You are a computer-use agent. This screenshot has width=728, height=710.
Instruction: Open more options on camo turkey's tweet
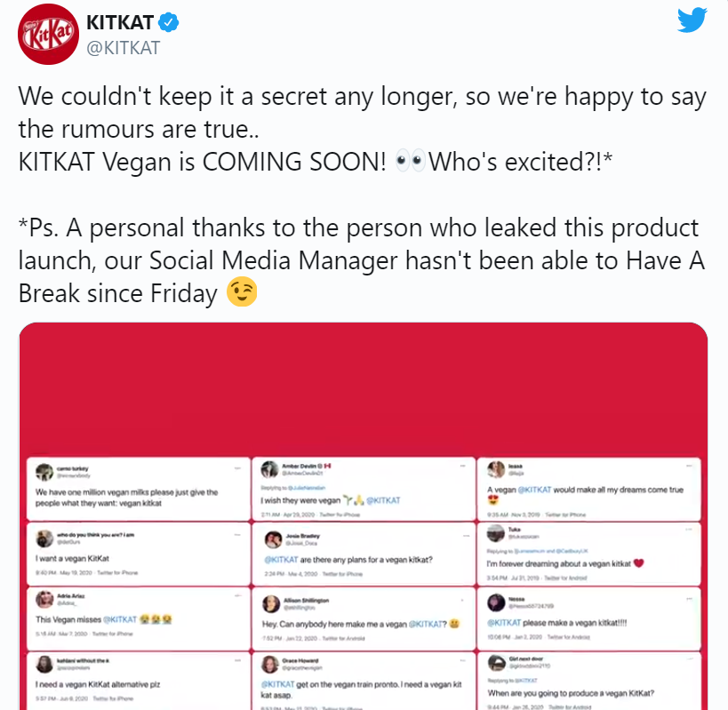pos(237,467)
